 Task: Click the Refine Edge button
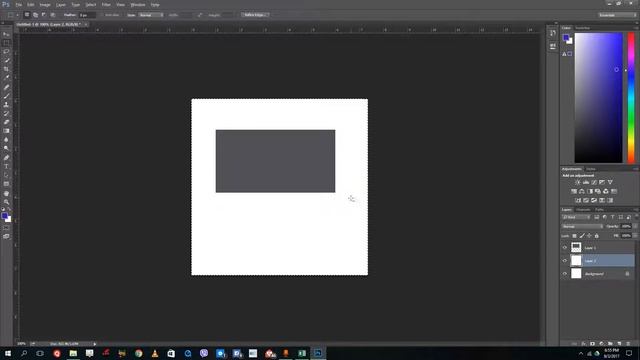(255, 15)
